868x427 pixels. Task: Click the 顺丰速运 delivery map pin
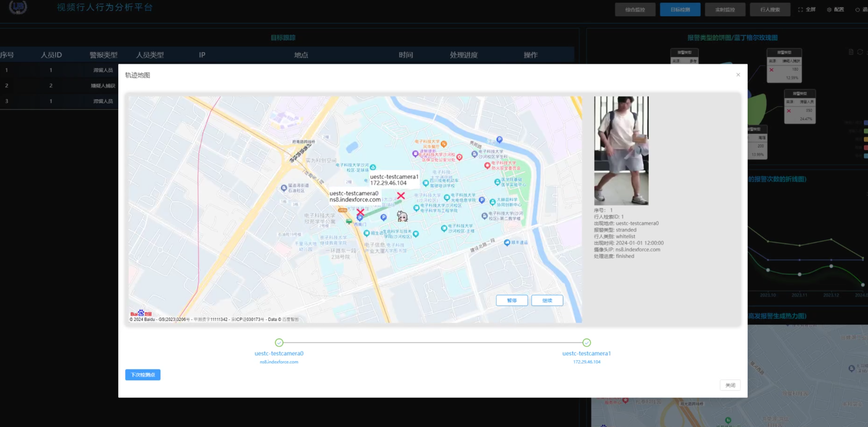point(507,242)
